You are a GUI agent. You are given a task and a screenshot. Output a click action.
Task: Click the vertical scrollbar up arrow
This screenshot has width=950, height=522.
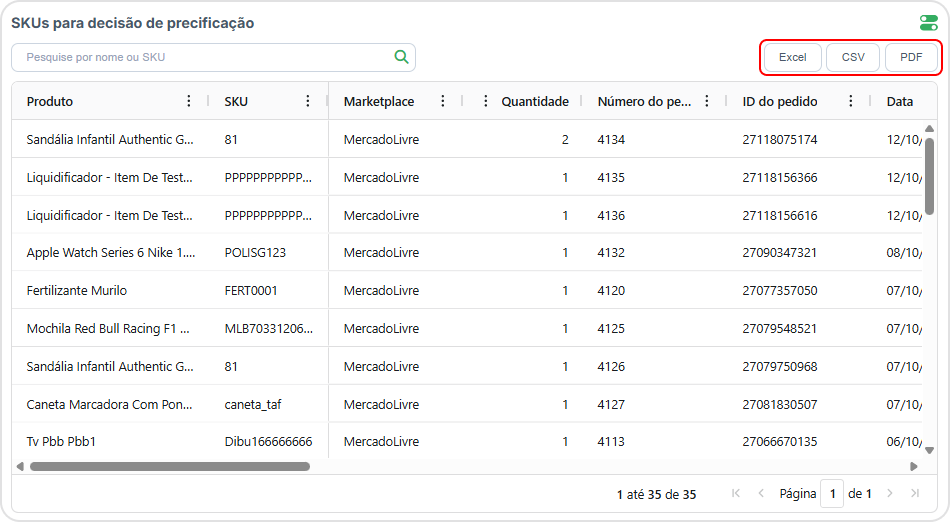click(x=929, y=128)
